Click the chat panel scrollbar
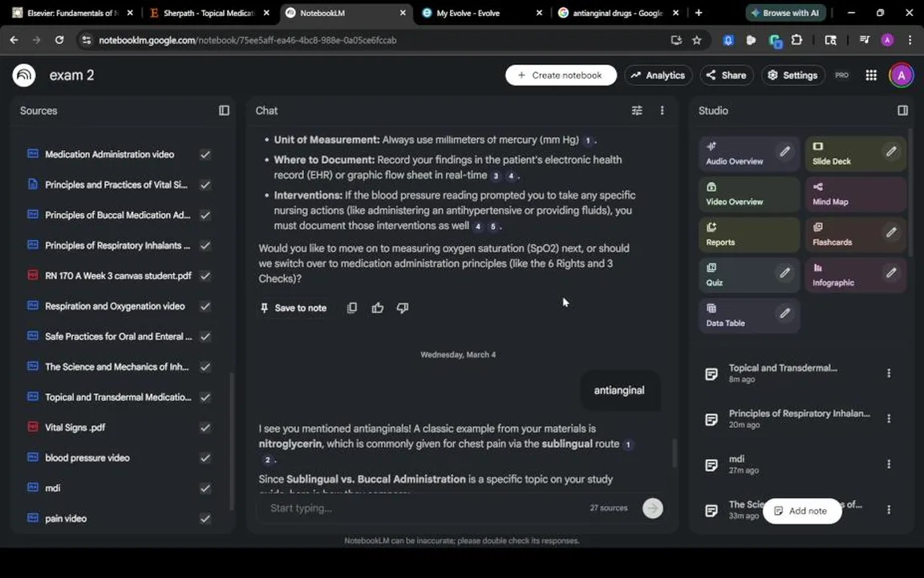Screen dimensions: 924x578 [x=674, y=453]
